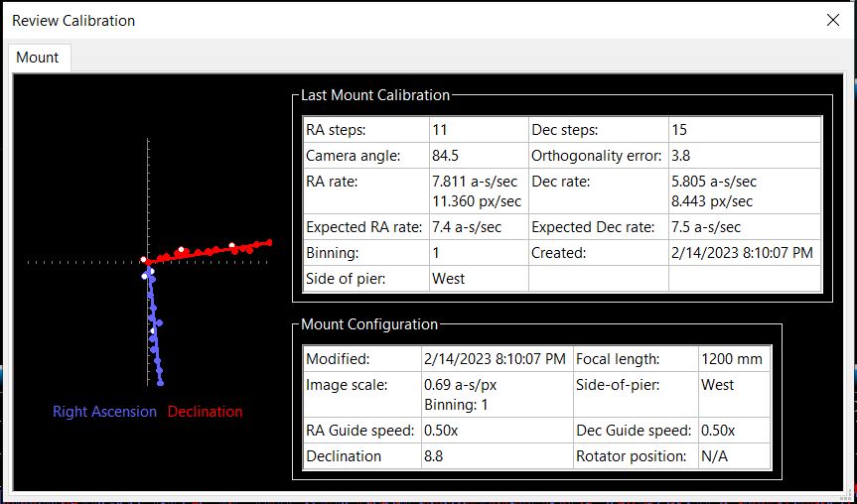Click the RA Guide speed label
857x504 pixels.
360,431
